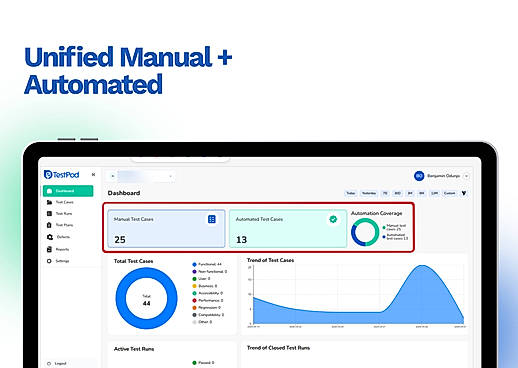Click the Manual test cases 25 legend entry
518x368 pixels.
[394, 227]
